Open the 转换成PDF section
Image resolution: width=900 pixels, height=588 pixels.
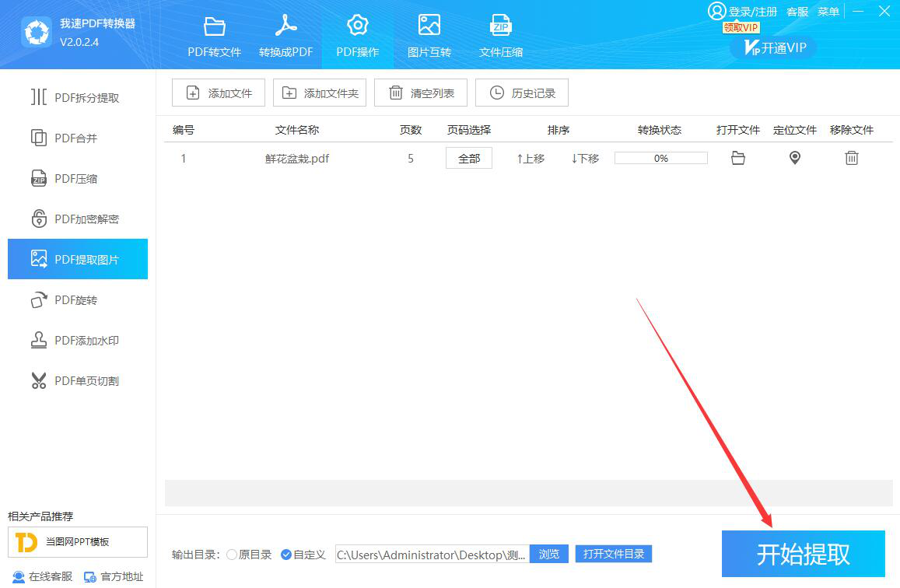(285, 36)
